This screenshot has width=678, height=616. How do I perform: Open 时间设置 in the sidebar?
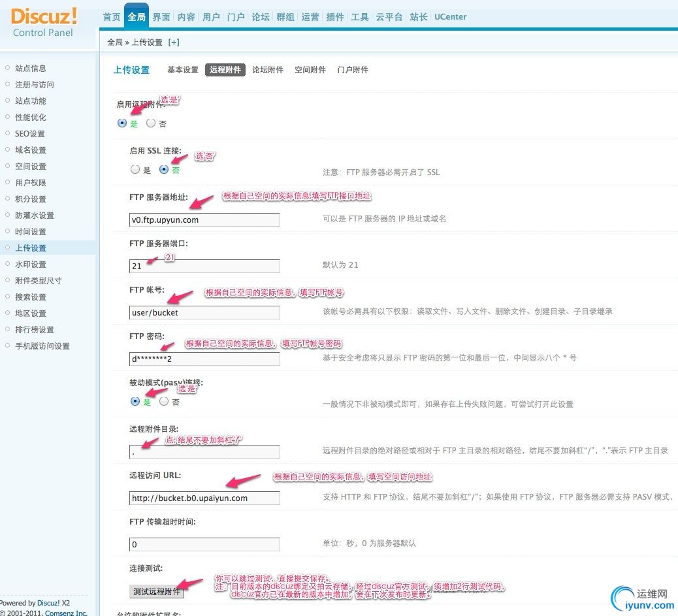pos(31,231)
